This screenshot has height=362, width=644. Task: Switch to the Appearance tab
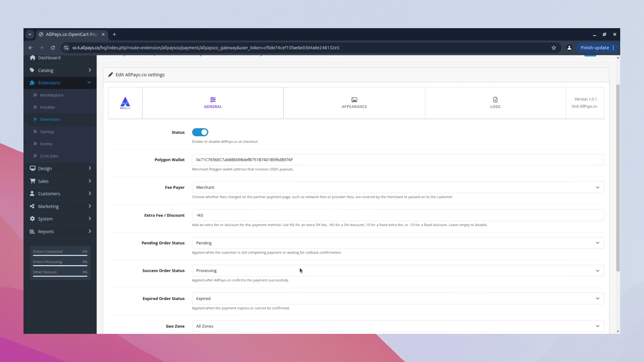click(x=354, y=103)
